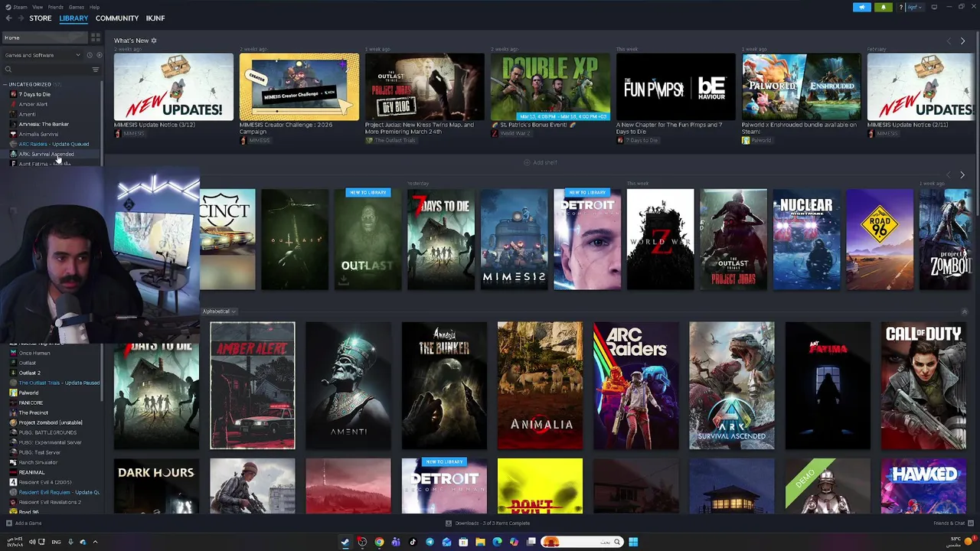The width and height of the screenshot is (980, 551).
Task: Open the Downloads status icon
Action: [x=449, y=523]
